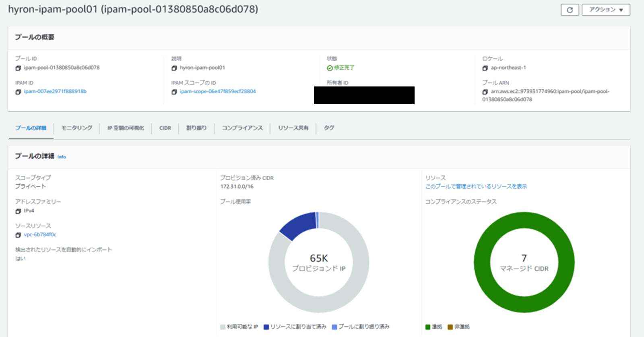Image resolution: width=644 pixels, height=337 pixels.
Task: Click the 利用可能な IP legend swatch
Action: click(x=223, y=327)
